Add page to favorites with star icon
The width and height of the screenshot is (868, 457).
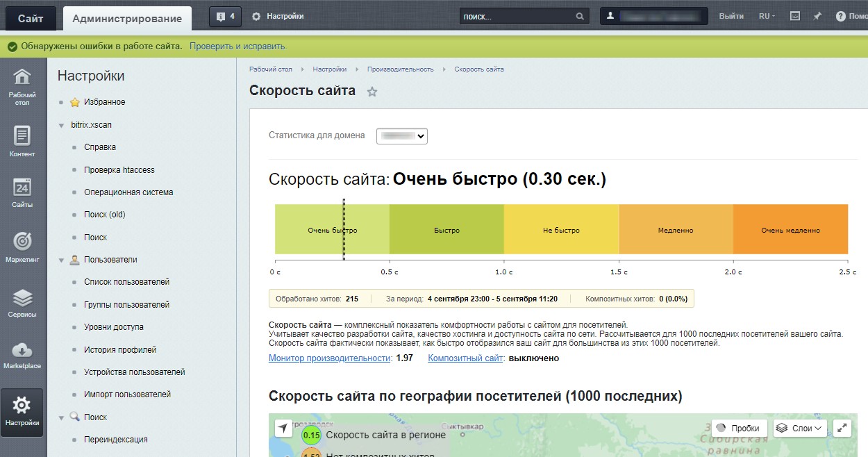[x=372, y=92]
